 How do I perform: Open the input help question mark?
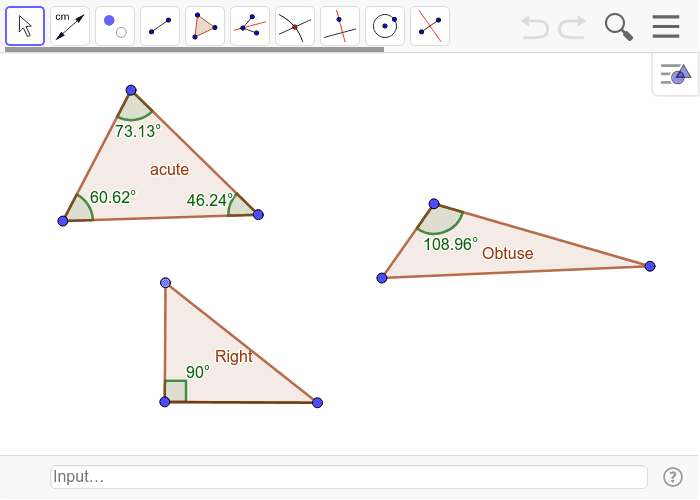(x=673, y=477)
